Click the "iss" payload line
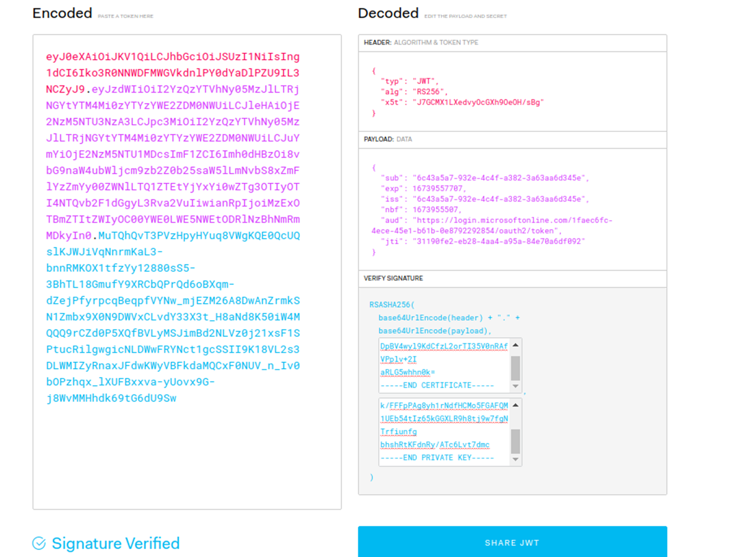The width and height of the screenshot is (756, 557). click(484, 199)
